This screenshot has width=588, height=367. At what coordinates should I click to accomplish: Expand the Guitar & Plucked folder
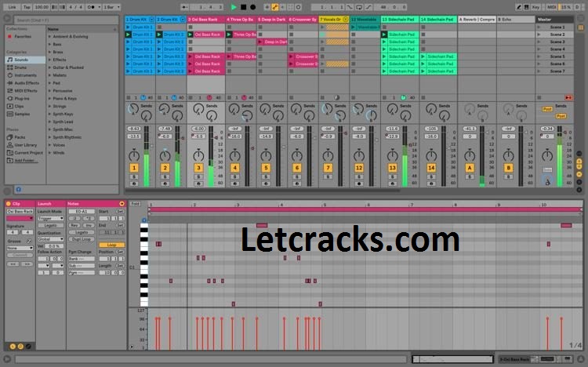(x=49, y=67)
